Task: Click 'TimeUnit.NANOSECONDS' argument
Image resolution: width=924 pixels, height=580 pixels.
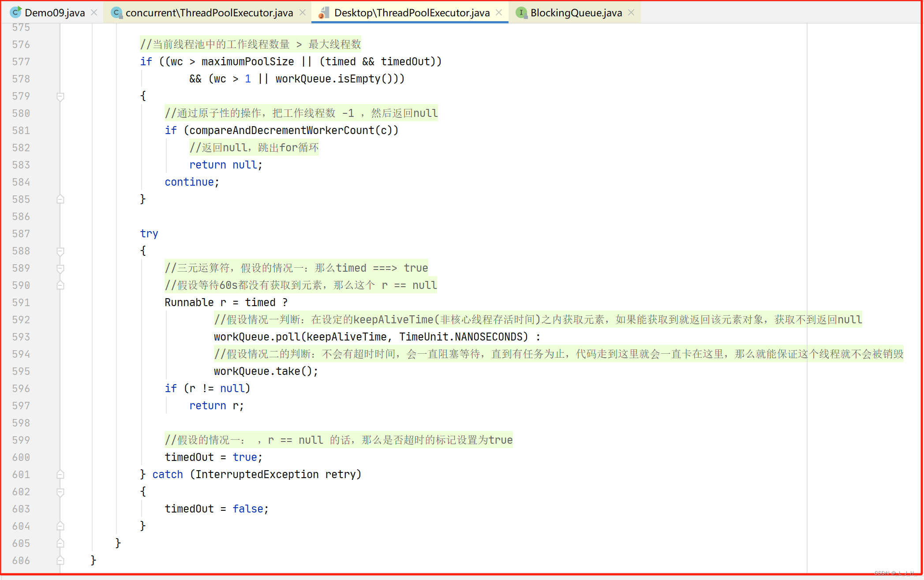Action: pyautogui.click(x=460, y=337)
